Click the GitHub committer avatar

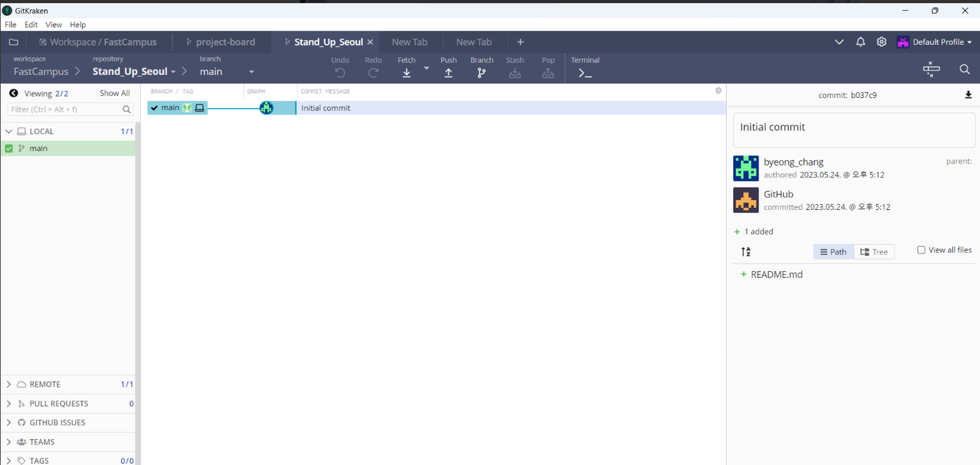coord(746,200)
